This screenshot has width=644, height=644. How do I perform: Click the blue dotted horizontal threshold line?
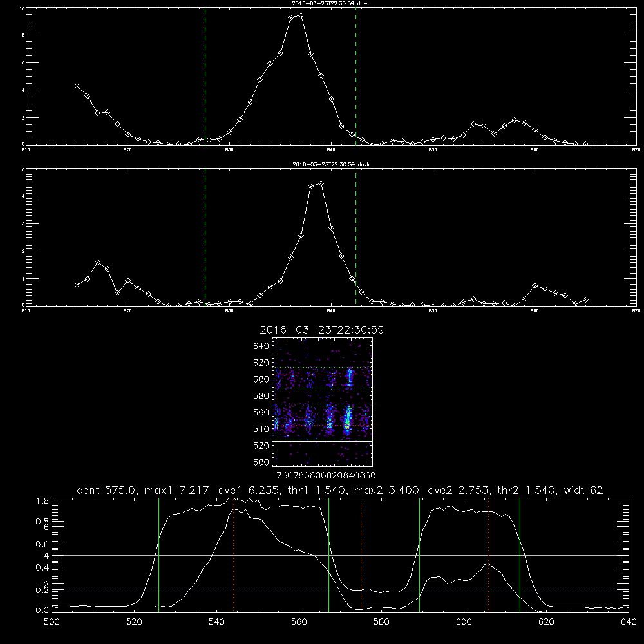point(340,591)
